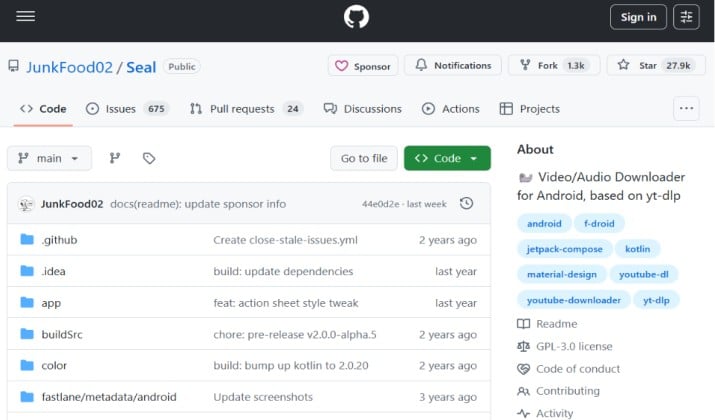Open the youtube-dl topic tag
This screenshot has width=715, height=420.
point(644,275)
